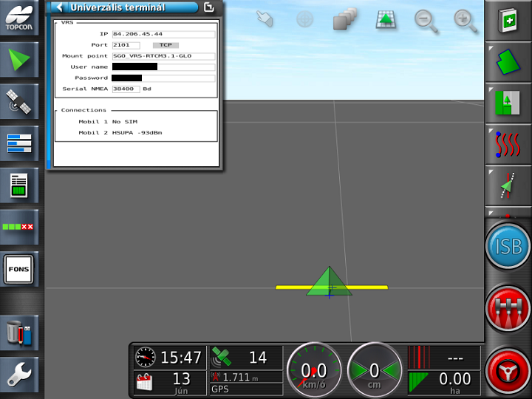The image size is (532, 399).
Task: Activate the pan hand tool
Action: pos(265,20)
